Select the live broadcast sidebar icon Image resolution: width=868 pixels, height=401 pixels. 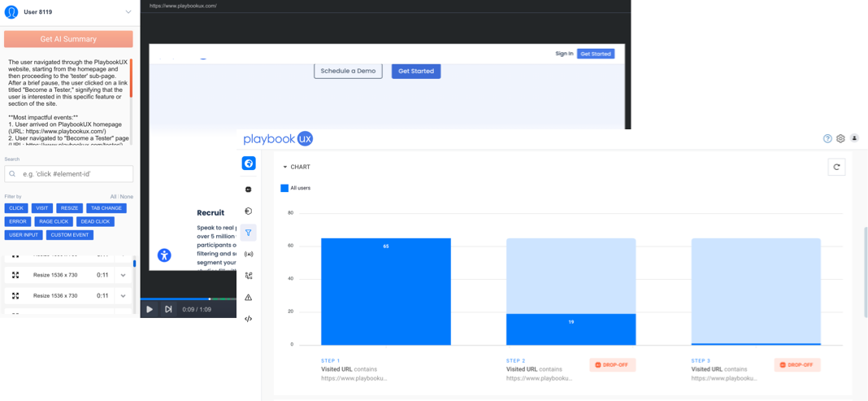(x=249, y=255)
